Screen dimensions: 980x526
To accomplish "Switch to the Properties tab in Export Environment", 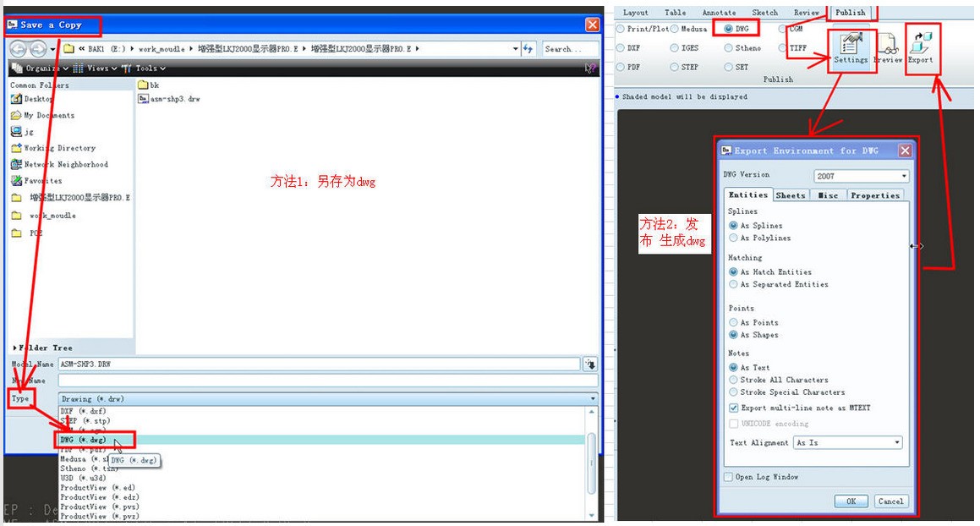I will [x=875, y=195].
